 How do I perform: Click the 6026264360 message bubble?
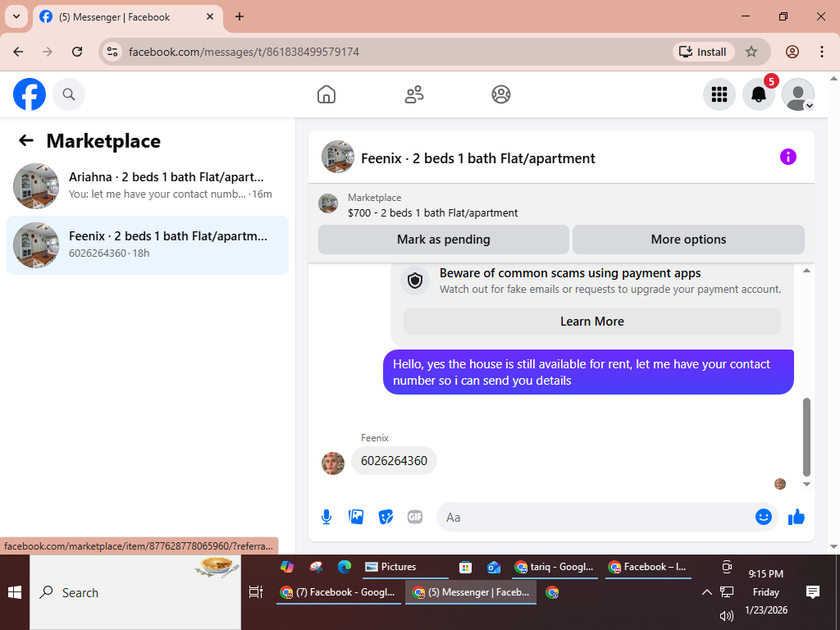coord(394,461)
